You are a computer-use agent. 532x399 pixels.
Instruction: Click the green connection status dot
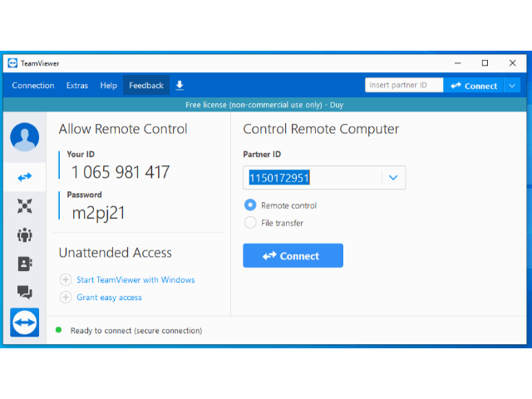[x=58, y=330]
